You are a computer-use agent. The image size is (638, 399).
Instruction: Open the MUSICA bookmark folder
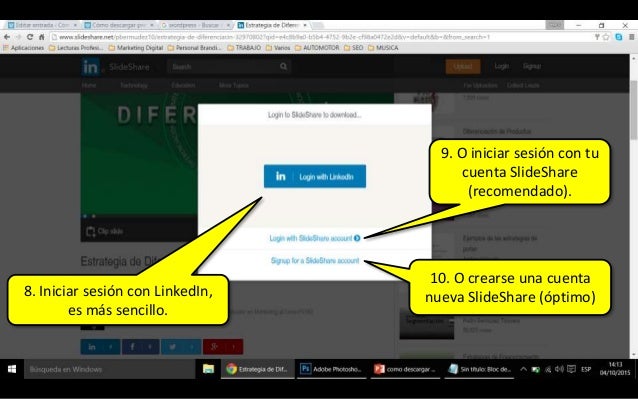(x=383, y=48)
